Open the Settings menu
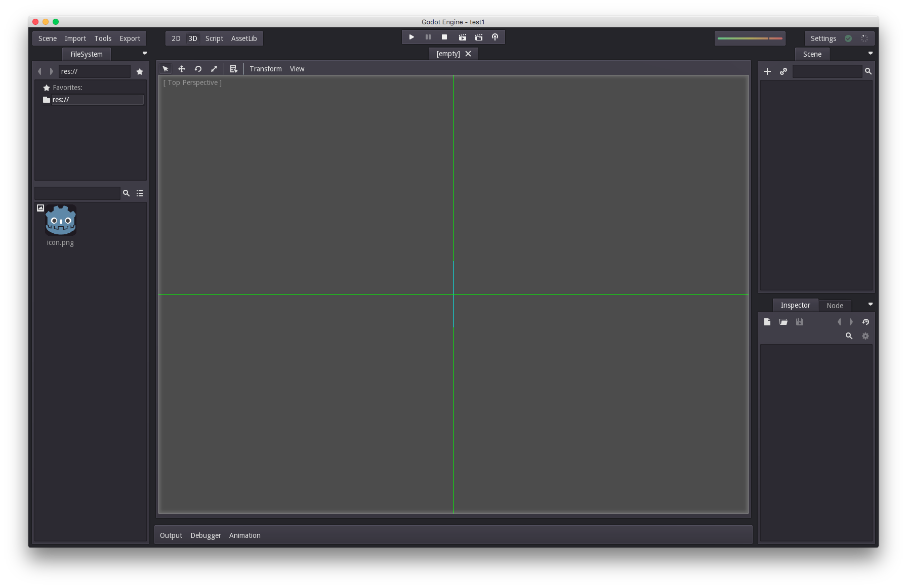Viewport: 907px width, 588px height. [x=823, y=38]
